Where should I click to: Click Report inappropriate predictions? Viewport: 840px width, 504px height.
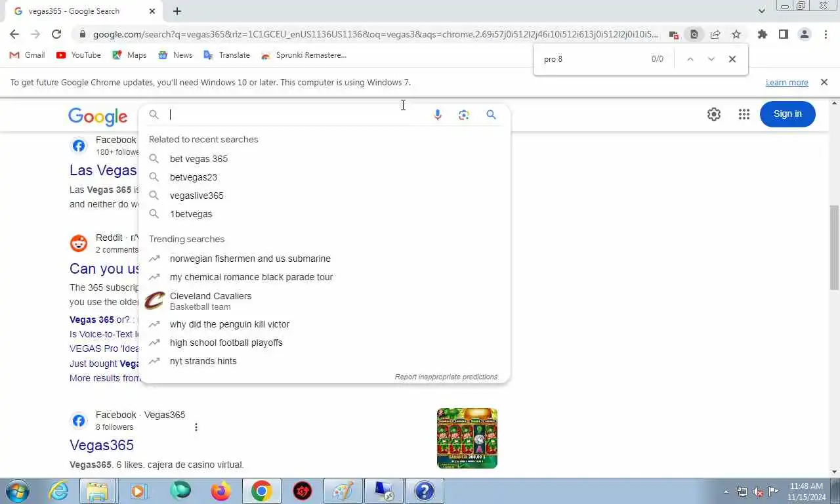(446, 377)
